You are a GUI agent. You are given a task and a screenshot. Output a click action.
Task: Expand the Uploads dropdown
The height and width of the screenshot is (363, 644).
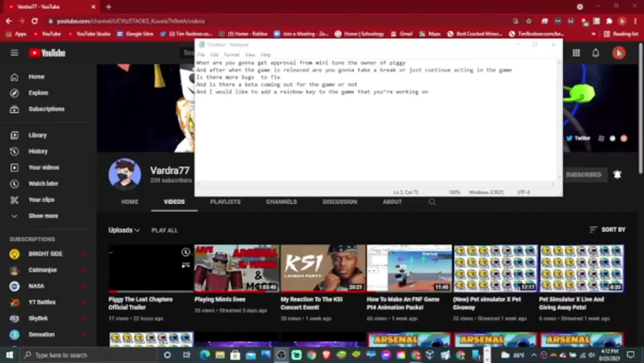(x=124, y=230)
